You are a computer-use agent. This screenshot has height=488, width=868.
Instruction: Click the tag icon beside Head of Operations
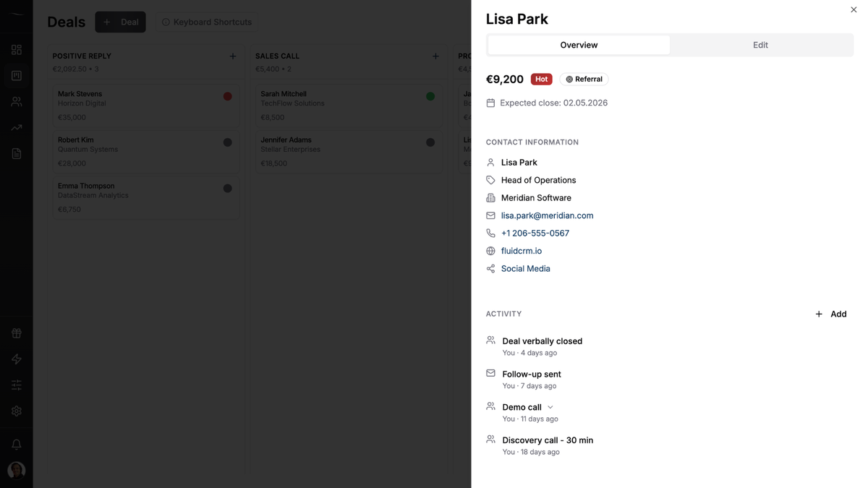pyautogui.click(x=490, y=180)
